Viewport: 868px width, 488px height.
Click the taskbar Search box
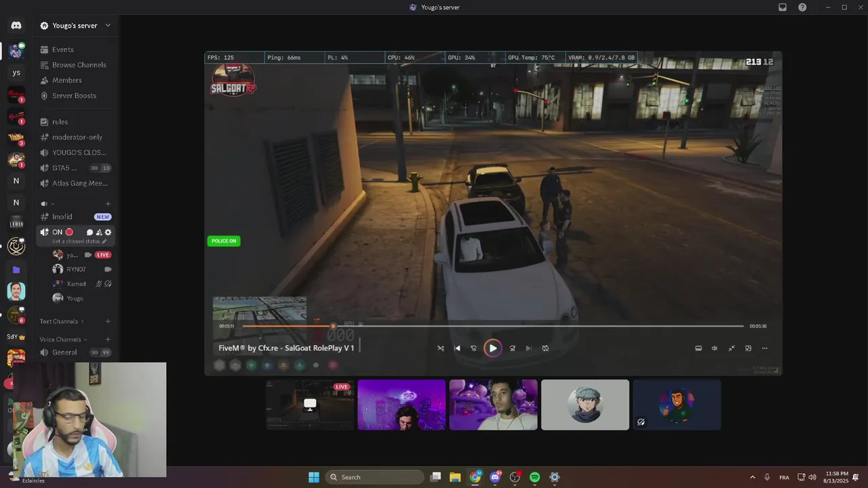(374, 477)
